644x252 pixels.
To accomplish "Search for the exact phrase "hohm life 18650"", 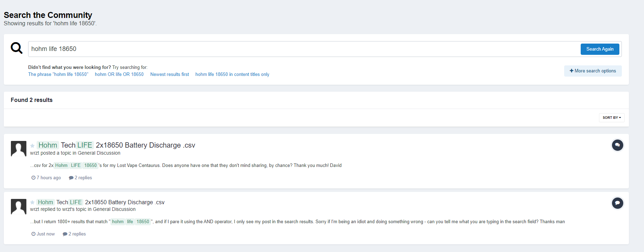I will pos(58,75).
